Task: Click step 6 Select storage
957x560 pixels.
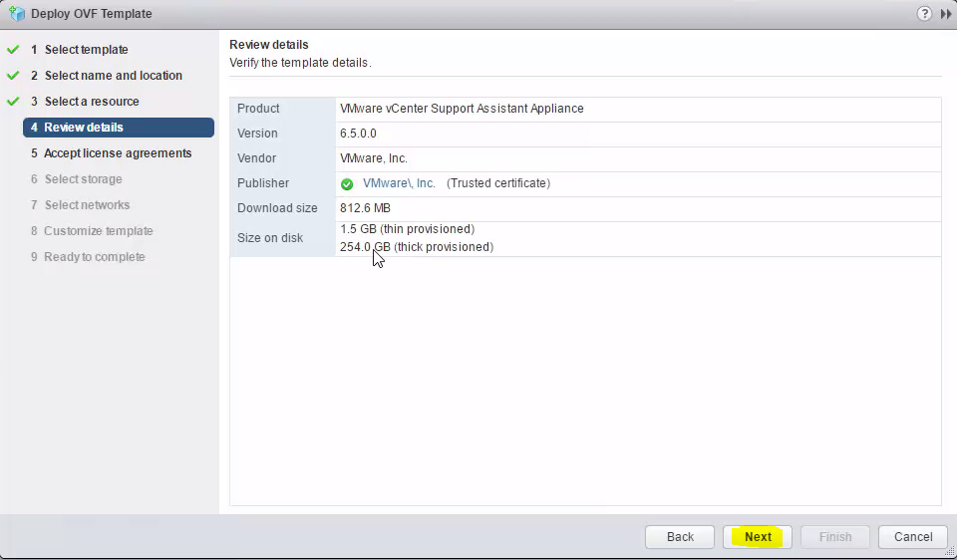Action: 77,179
